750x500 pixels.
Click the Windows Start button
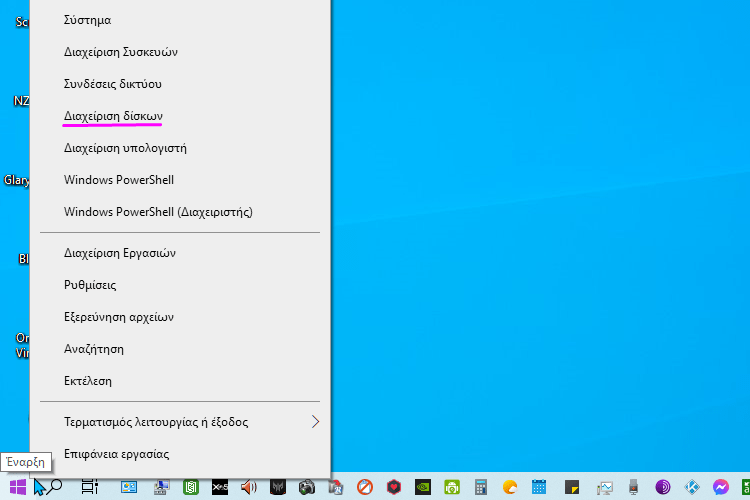pyautogui.click(x=18, y=487)
